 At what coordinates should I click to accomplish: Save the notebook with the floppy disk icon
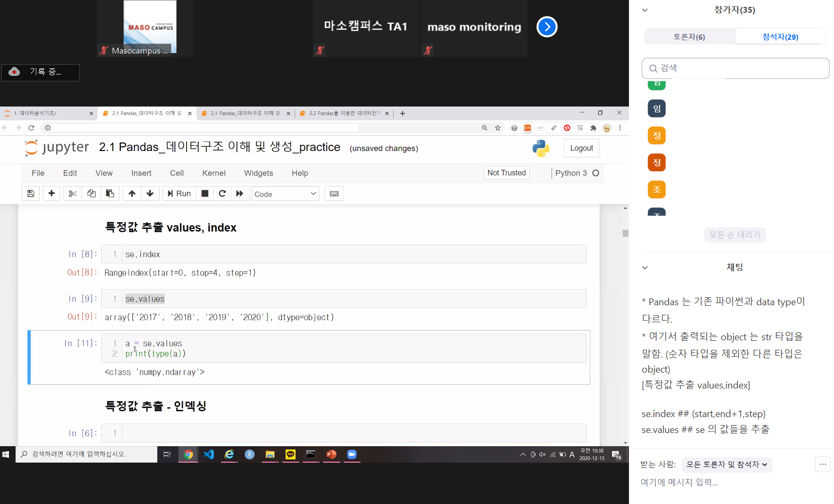click(x=31, y=194)
